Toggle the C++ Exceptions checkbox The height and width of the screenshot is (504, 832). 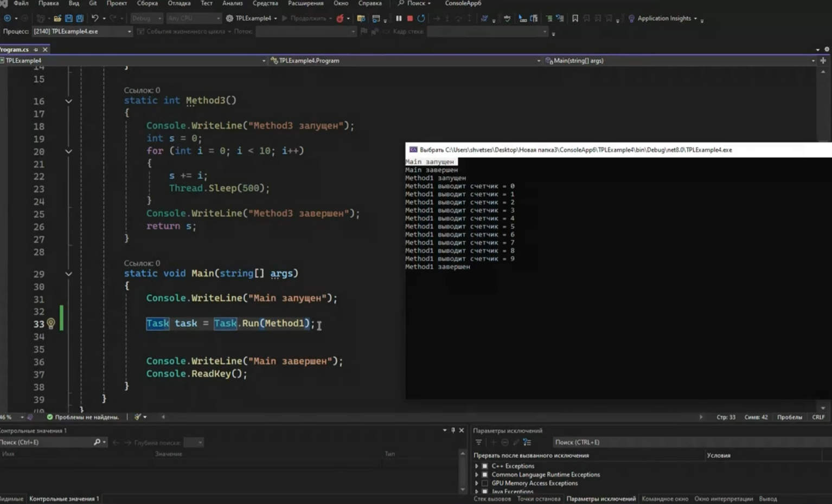(485, 466)
